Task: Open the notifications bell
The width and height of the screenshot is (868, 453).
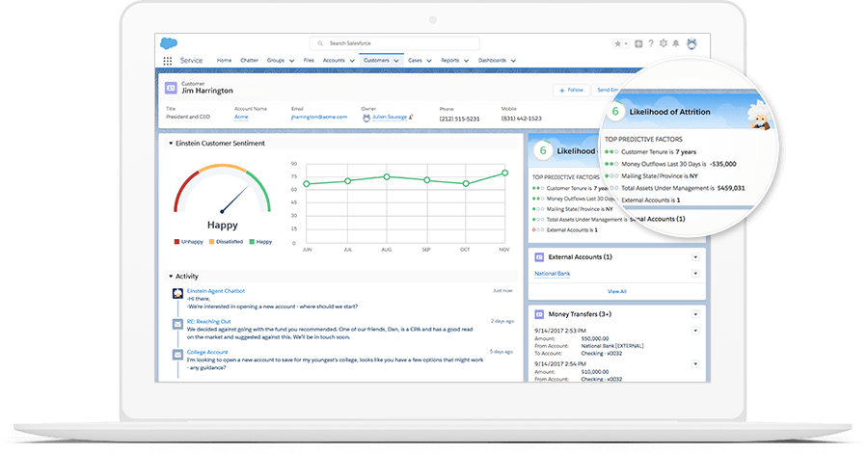Action: (676, 43)
